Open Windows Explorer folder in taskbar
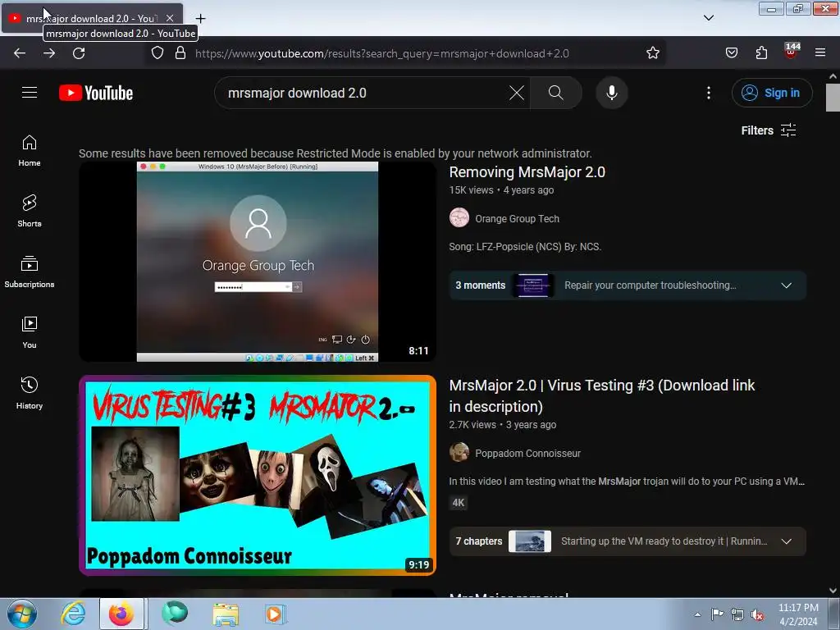 point(226,614)
